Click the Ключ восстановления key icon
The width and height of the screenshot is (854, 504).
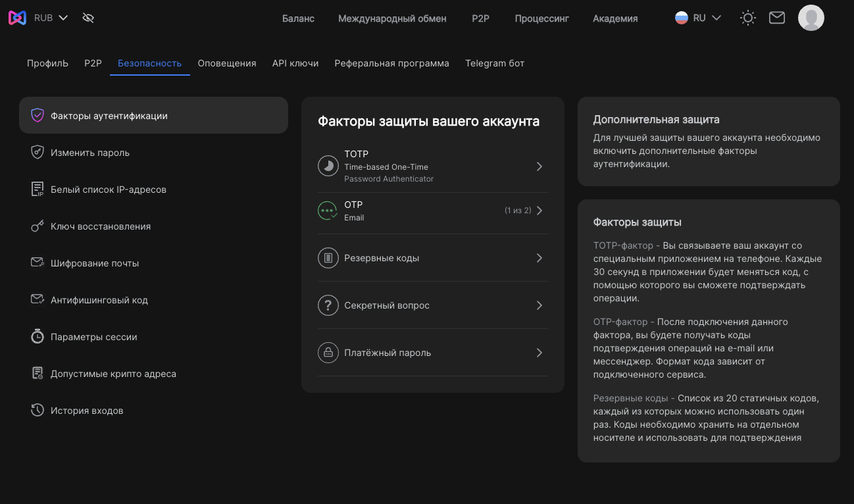(38, 226)
